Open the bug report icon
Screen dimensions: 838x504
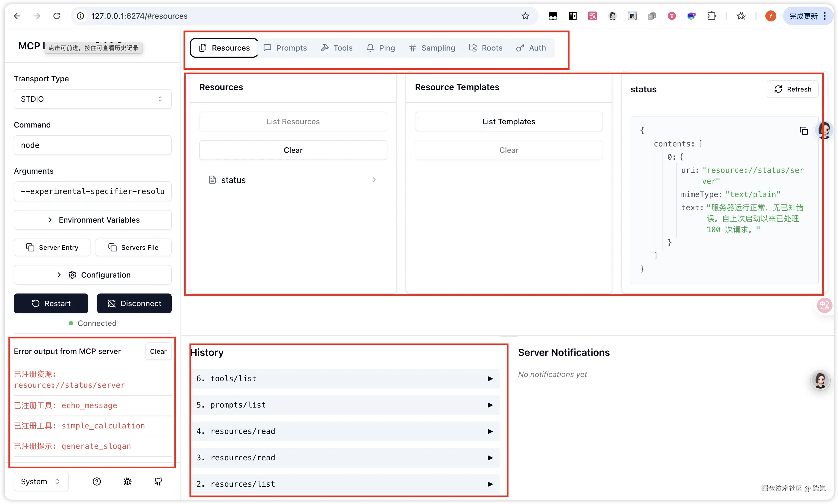(127, 481)
